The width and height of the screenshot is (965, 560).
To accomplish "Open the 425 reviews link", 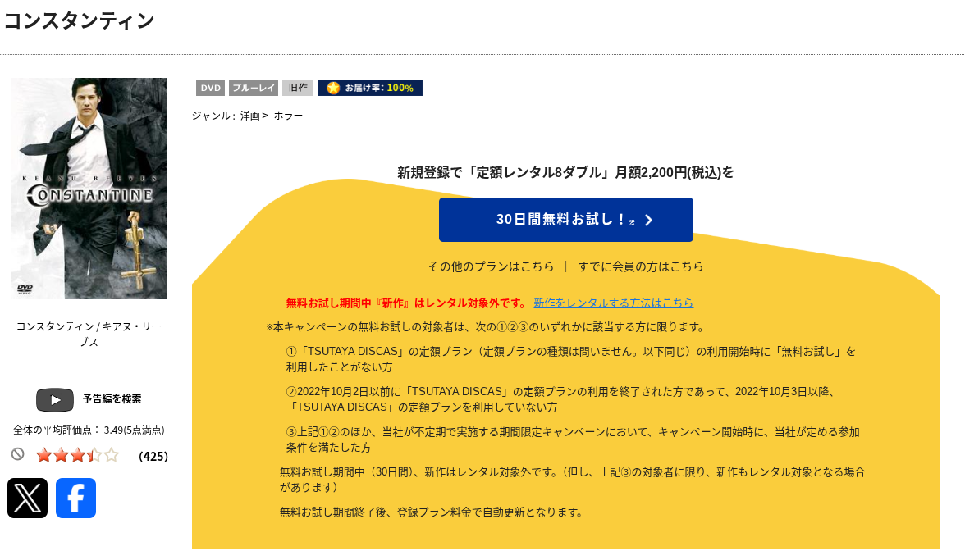I will tap(153, 456).
